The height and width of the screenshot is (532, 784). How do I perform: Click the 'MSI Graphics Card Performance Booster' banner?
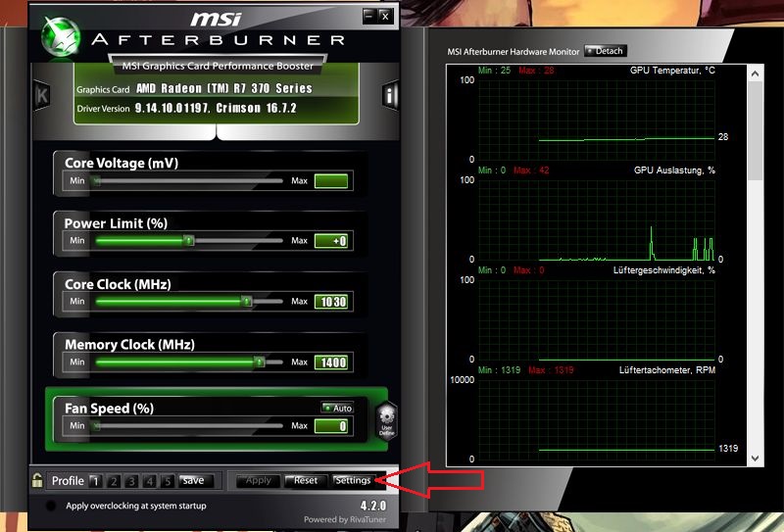click(218, 66)
